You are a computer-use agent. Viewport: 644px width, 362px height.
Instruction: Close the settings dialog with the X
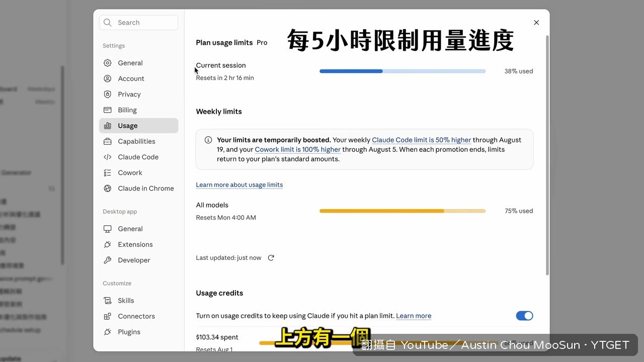(x=536, y=23)
